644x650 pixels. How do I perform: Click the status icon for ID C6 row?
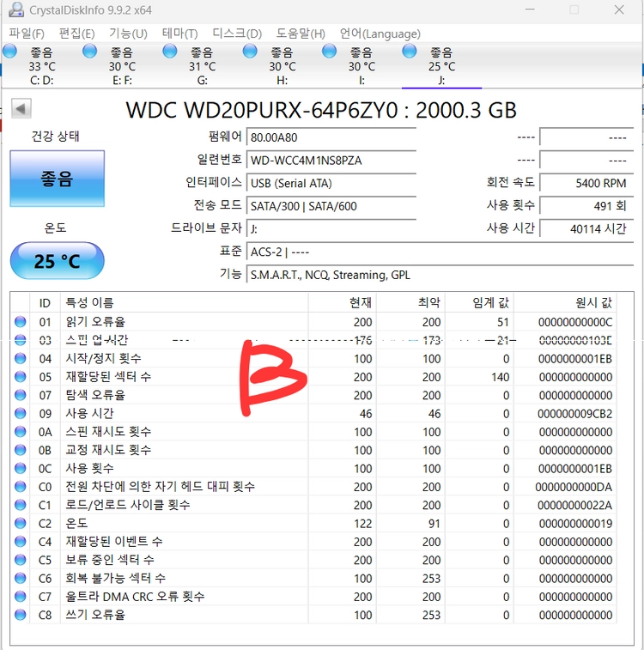click(x=20, y=578)
